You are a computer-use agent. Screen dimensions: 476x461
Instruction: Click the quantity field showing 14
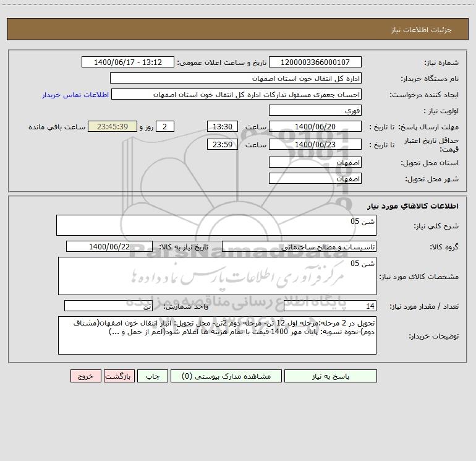coord(330,306)
